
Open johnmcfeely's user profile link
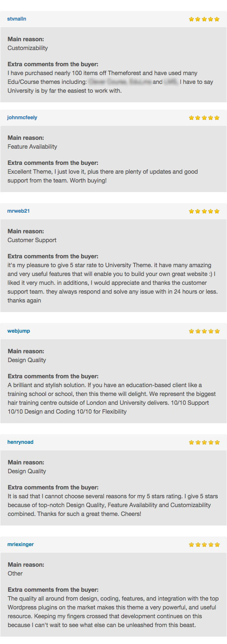click(22, 117)
